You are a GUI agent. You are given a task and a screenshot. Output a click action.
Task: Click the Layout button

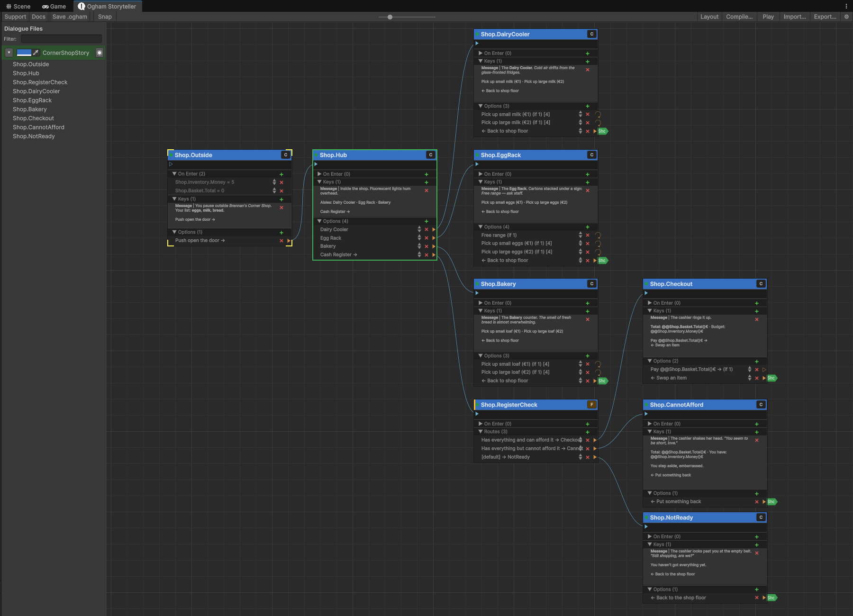click(709, 17)
